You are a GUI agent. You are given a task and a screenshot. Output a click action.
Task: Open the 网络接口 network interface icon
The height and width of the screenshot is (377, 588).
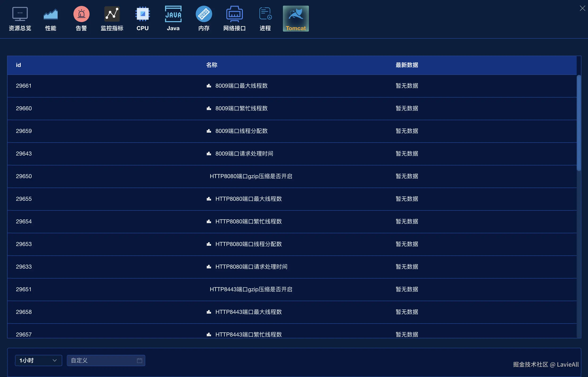234,14
